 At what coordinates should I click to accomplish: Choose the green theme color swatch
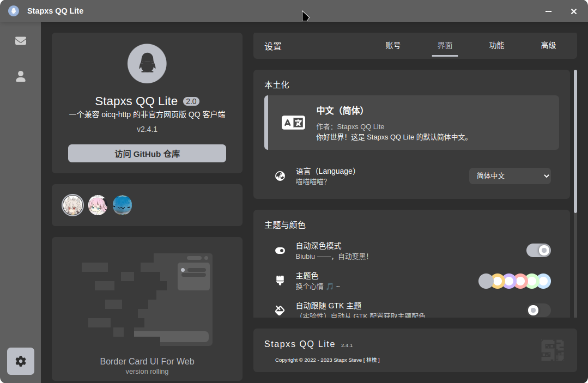[x=532, y=281]
